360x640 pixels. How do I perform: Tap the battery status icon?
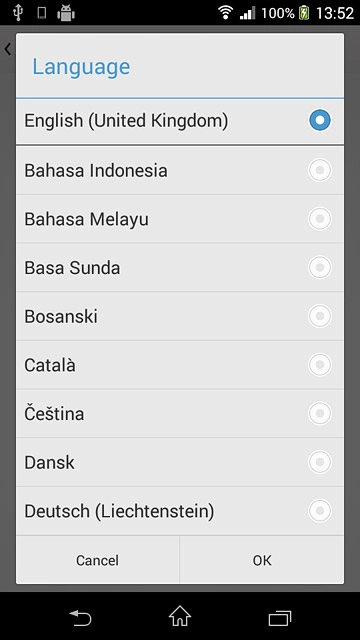click(304, 13)
